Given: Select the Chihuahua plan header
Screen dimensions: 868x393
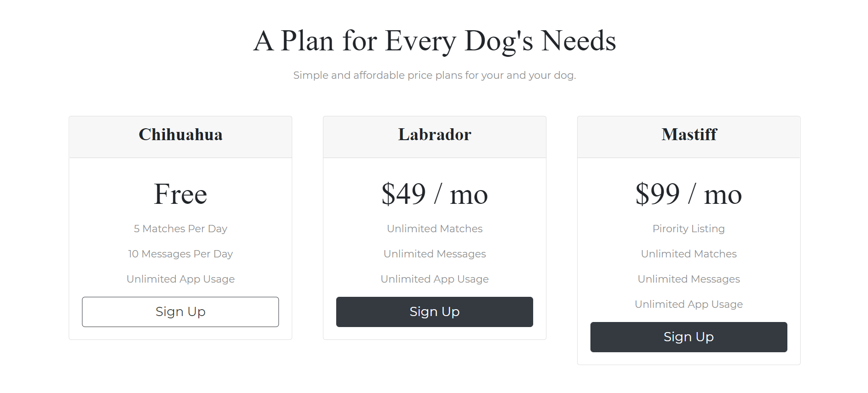Looking at the screenshot, I should click(x=180, y=135).
